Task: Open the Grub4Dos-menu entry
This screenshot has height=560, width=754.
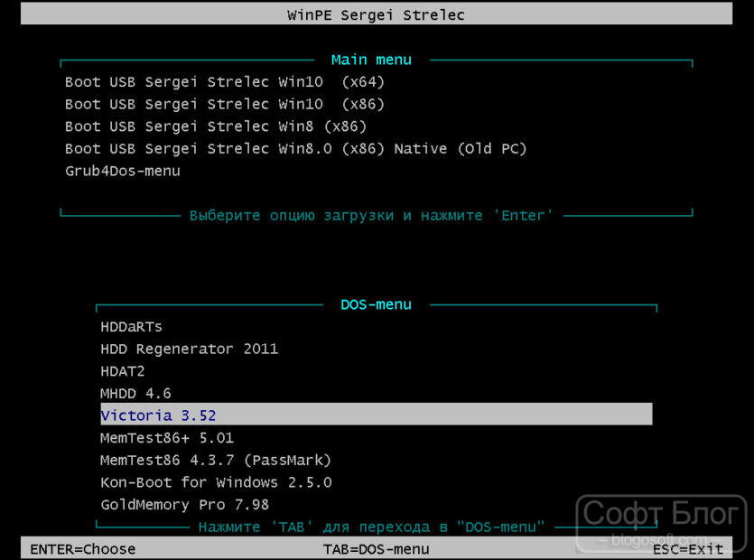Action: 123,172
